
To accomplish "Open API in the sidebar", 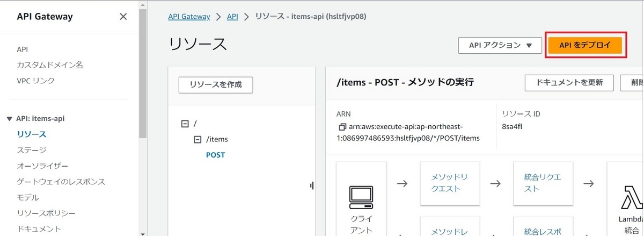I will click(x=22, y=49).
